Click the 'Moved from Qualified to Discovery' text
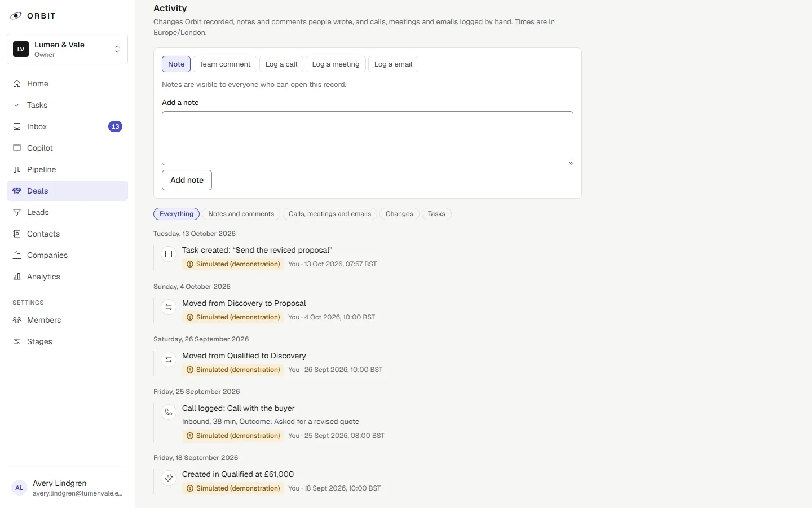Screen dimensions: 812x508 [244, 356]
